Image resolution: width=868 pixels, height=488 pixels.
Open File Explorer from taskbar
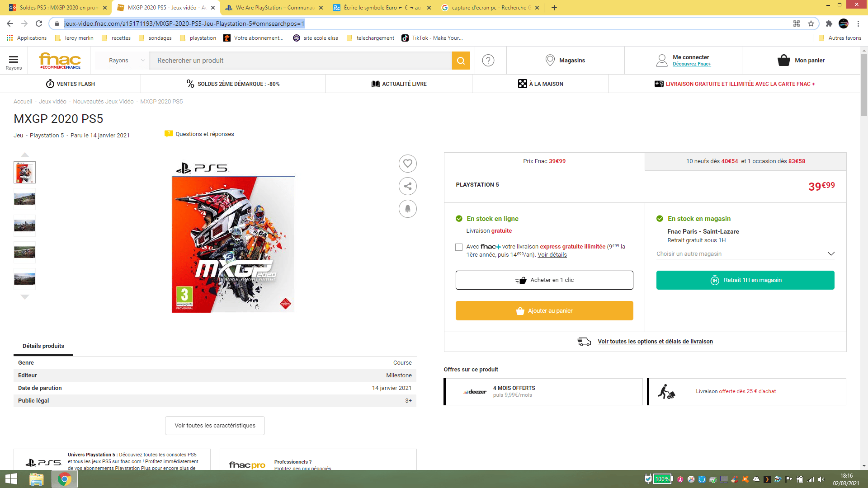tap(37, 479)
